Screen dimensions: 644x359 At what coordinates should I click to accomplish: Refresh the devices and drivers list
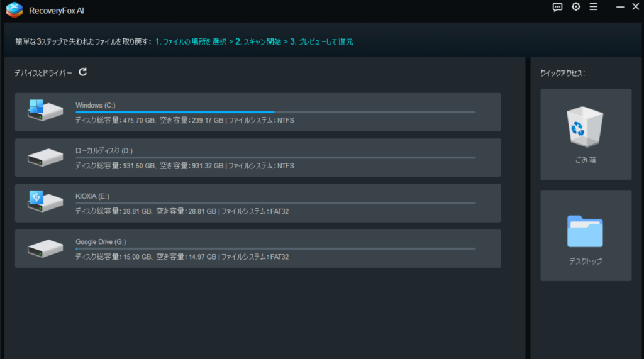pyautogui.click(x=83, y=72)
